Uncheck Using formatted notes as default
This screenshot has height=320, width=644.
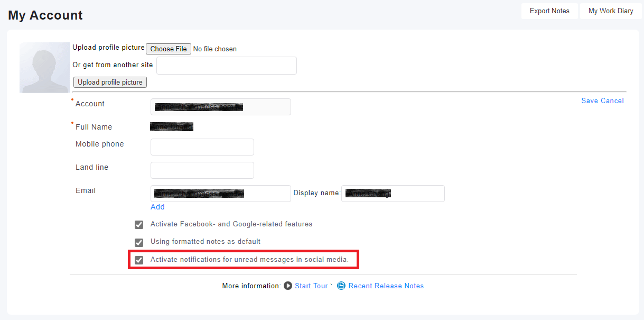click(139, 242)
